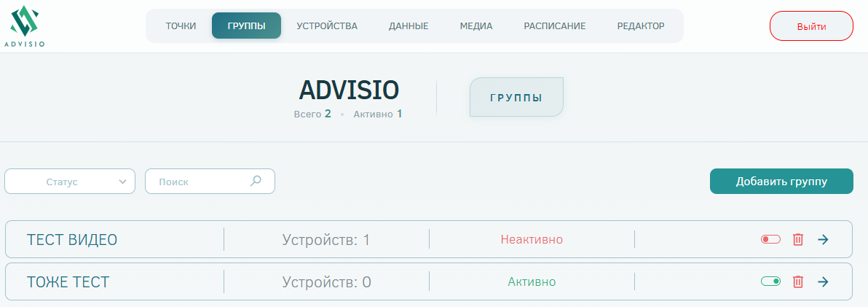Focus the Поиск search field
868x307 pixels.
(x=210, y=181)
